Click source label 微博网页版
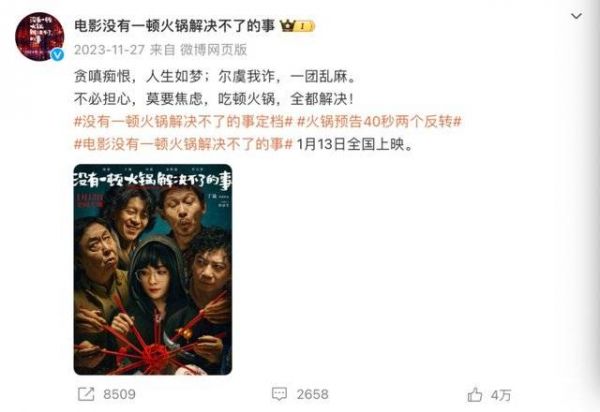The image size is (600, 412). 214,50
